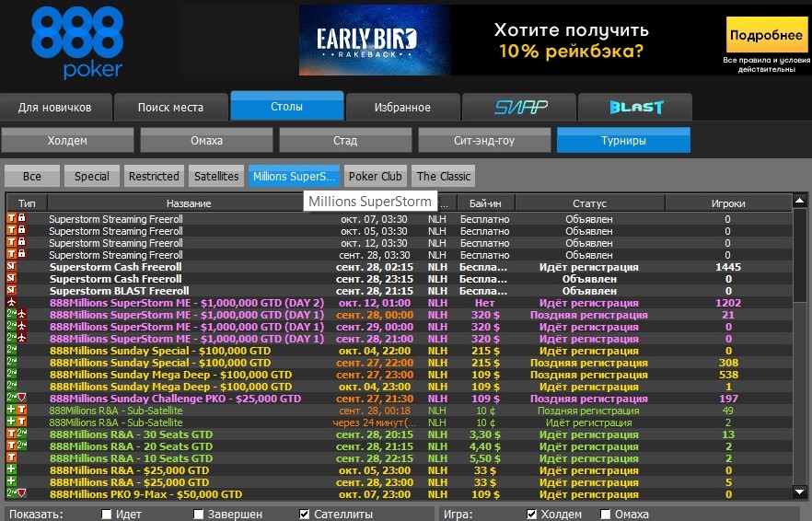Click the green 2nd-chance icon on PKO 9-Max row
This screenshot has height=521, width=812.
[12, 494]
